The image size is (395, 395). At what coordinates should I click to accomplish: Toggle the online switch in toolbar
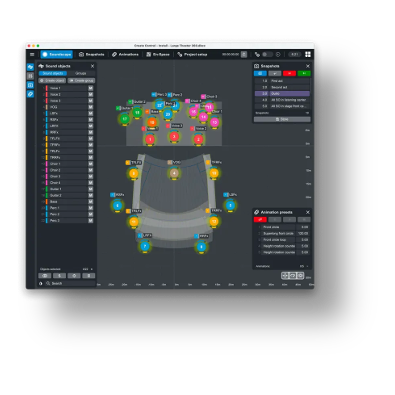point(267,54)
